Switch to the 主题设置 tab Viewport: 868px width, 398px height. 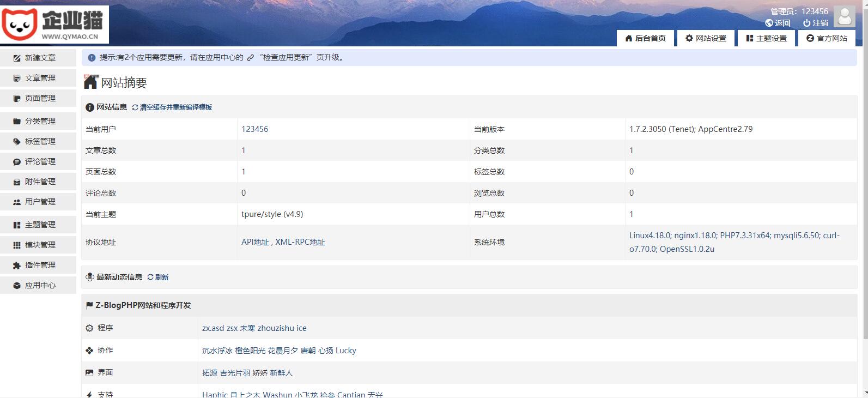click(x=766, y=38)
